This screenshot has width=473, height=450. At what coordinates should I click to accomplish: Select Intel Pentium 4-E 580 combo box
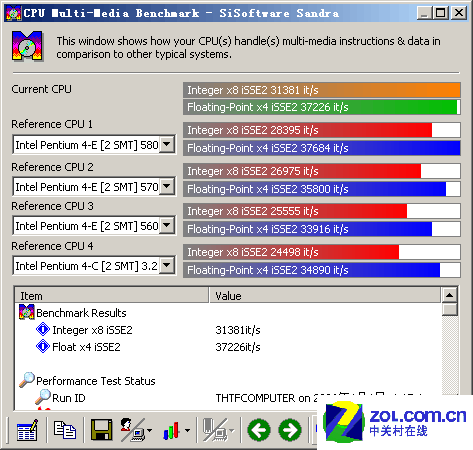[94, 145]
